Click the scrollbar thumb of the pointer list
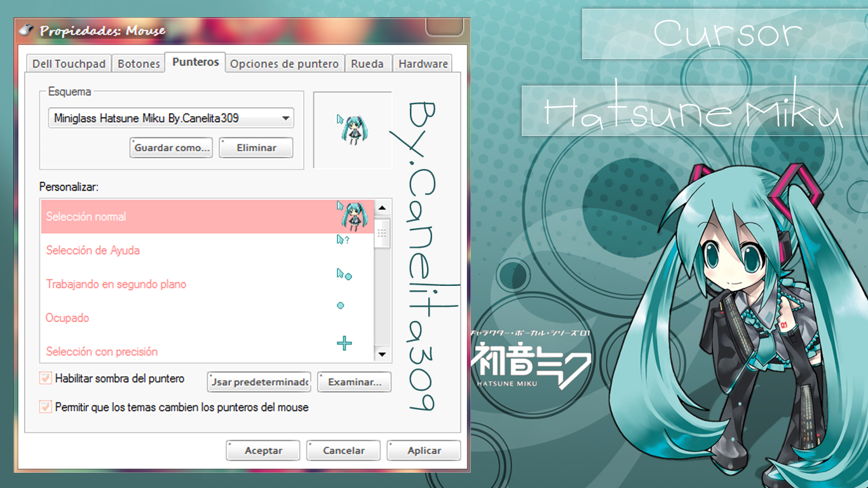The height and width of the screenshot is (488, 868). (x=382, y=233)
